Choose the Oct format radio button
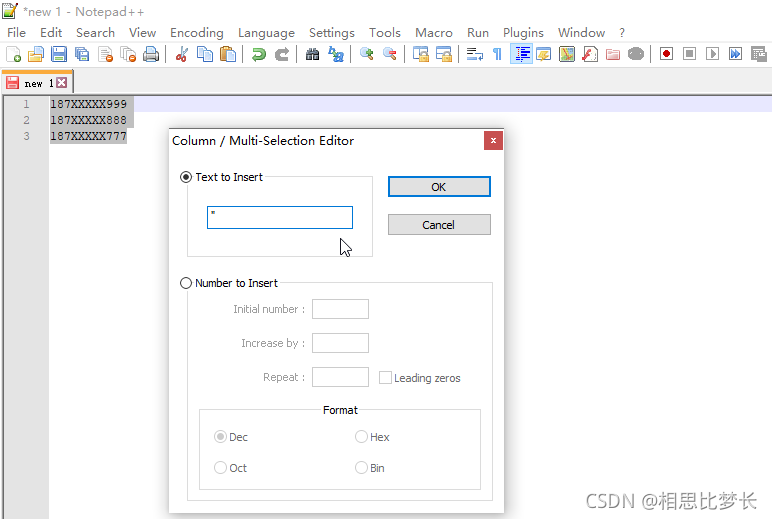Screen dimensions: 772x519 pos(220,467)
